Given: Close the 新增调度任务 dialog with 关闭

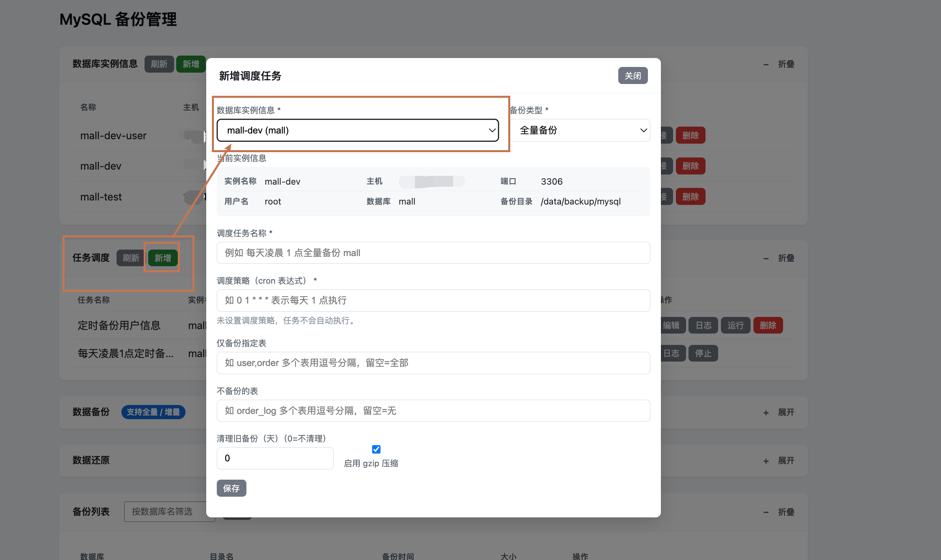Looking at the screenshot, I should tap(632, 76).
